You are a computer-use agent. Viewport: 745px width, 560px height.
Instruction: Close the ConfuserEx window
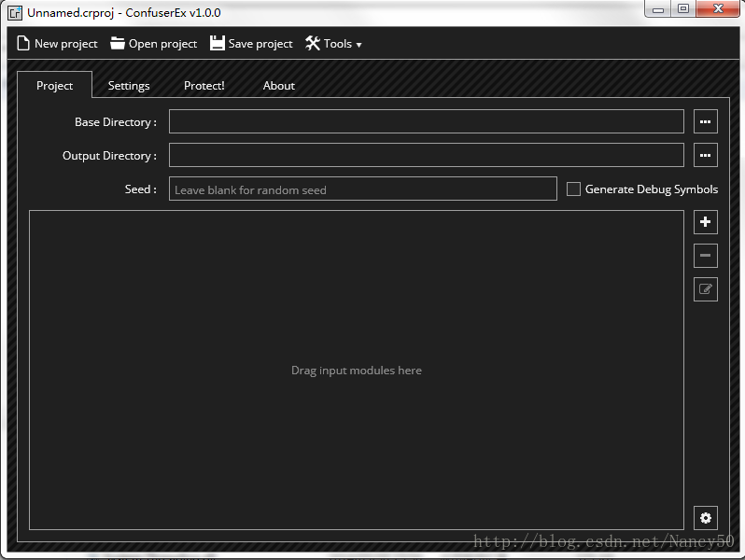coord(718,9)
